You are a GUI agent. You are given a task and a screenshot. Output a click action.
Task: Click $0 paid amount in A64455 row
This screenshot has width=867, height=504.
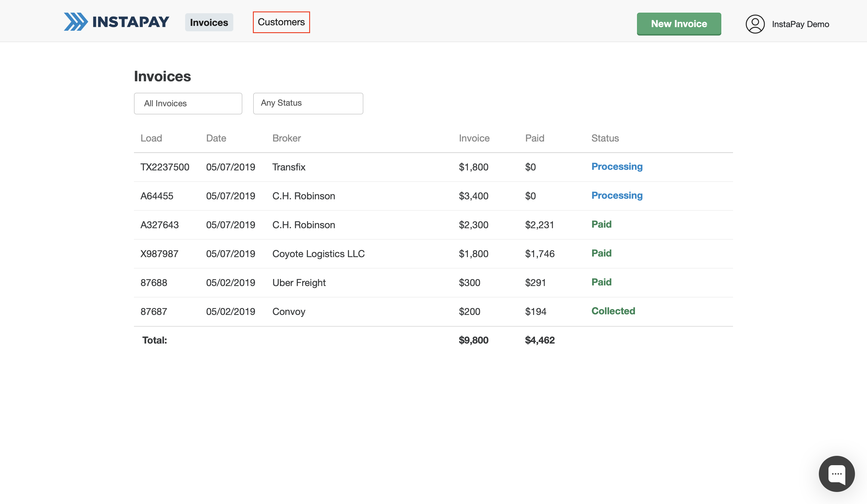click(x=530, y=196)
